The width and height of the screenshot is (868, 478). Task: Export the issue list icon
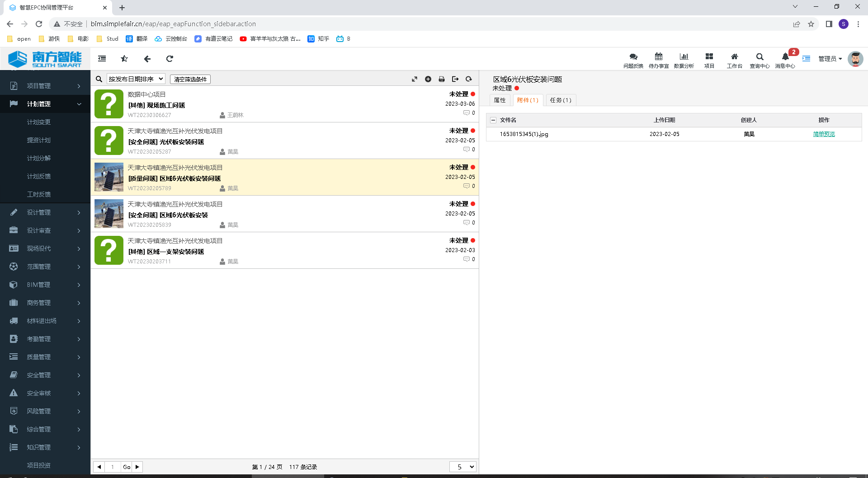[x=455, y=79]
